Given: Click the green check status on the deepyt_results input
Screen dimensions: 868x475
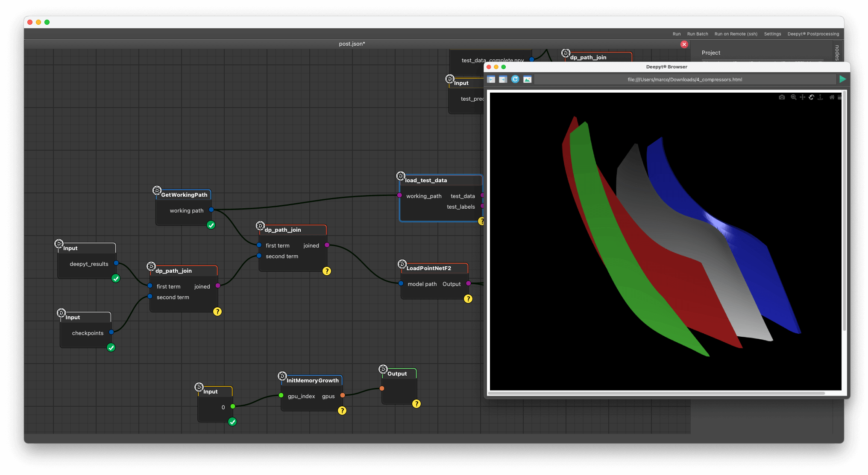Looking at the screenshot, I should 116,278.
